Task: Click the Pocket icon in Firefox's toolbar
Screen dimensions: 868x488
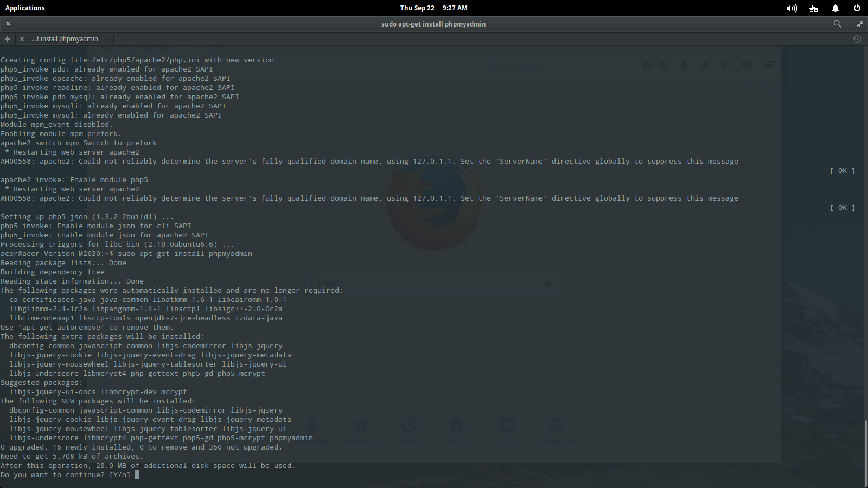Action: pos(746,65)
